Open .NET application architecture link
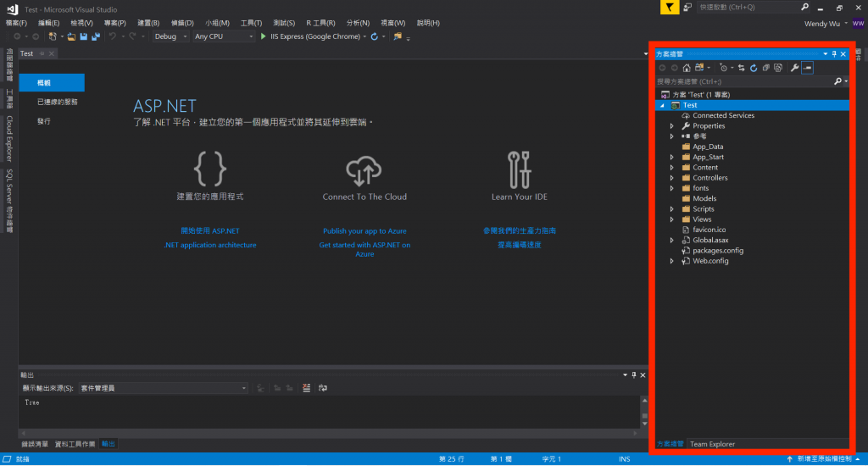Viewport: 868px width, 466px height. [x=210, y=245]
